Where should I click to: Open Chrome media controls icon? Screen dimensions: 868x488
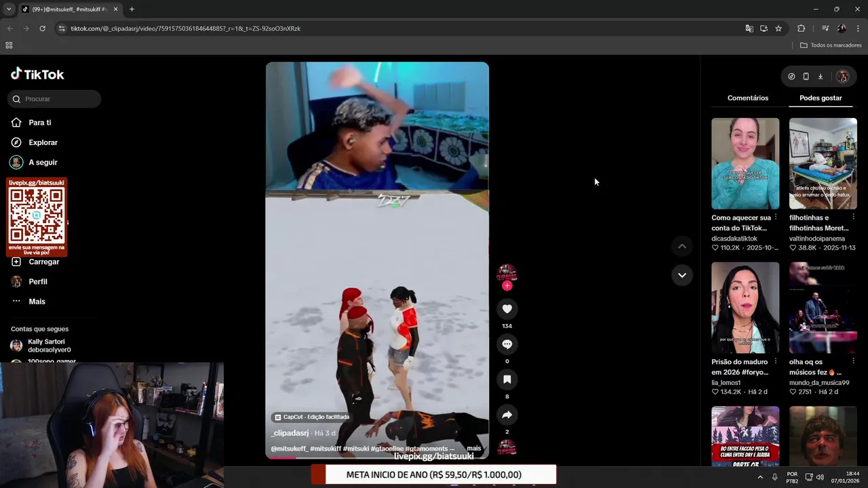(x=825, y=28)
